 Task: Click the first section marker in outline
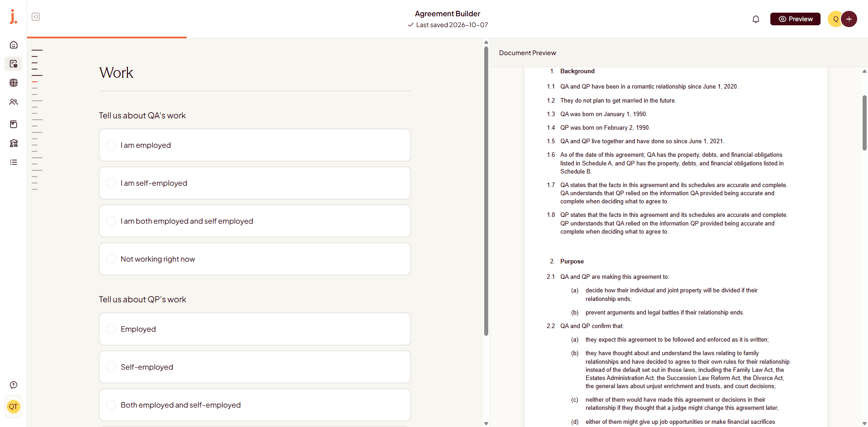click(37, 50)
